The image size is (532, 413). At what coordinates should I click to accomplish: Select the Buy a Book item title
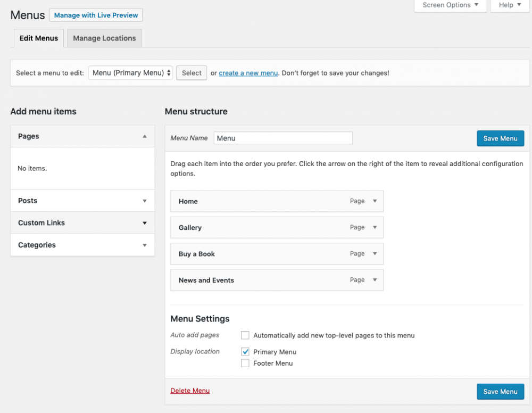(x=197, y=254)
